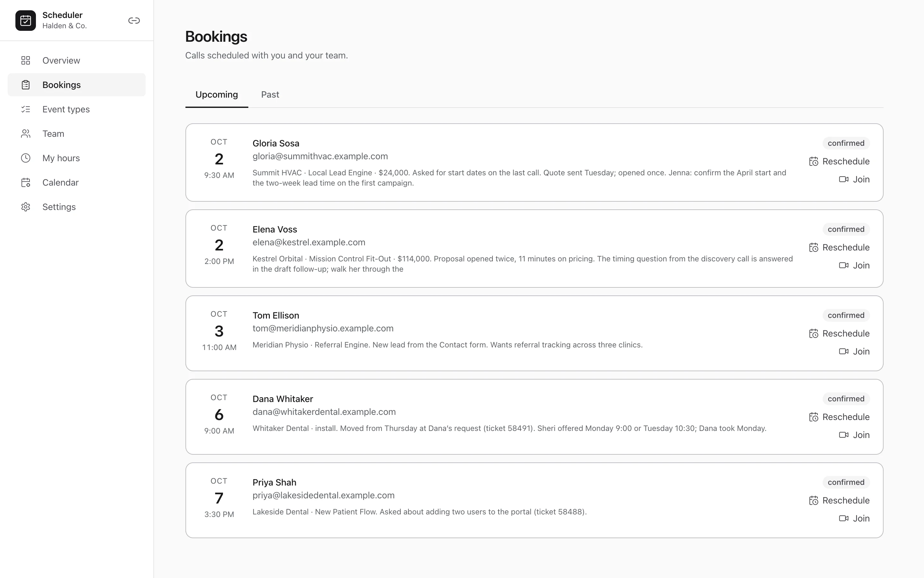Open My hours label
The width and height of the screenshot is (924, 578).
tap(61, 158)
